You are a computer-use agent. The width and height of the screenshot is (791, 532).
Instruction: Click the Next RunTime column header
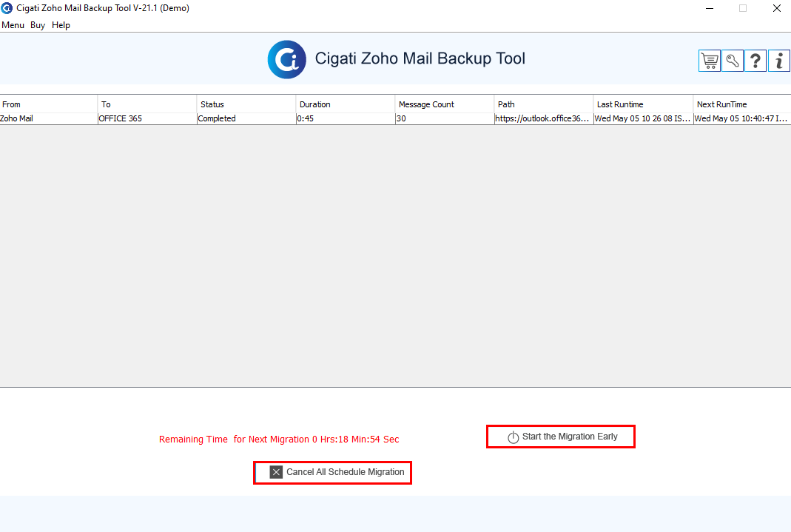[x=742, y=104]
